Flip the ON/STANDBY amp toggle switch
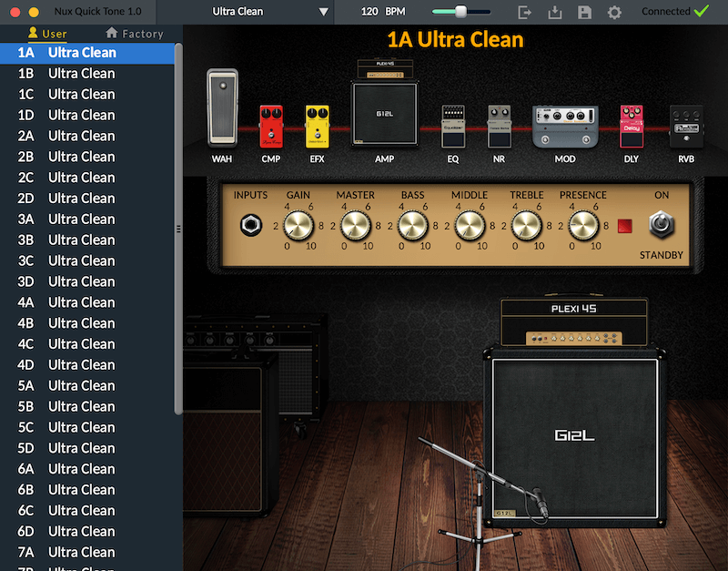Image resolution: width=728 pixels, height=571 pixels. coord(661,225)
